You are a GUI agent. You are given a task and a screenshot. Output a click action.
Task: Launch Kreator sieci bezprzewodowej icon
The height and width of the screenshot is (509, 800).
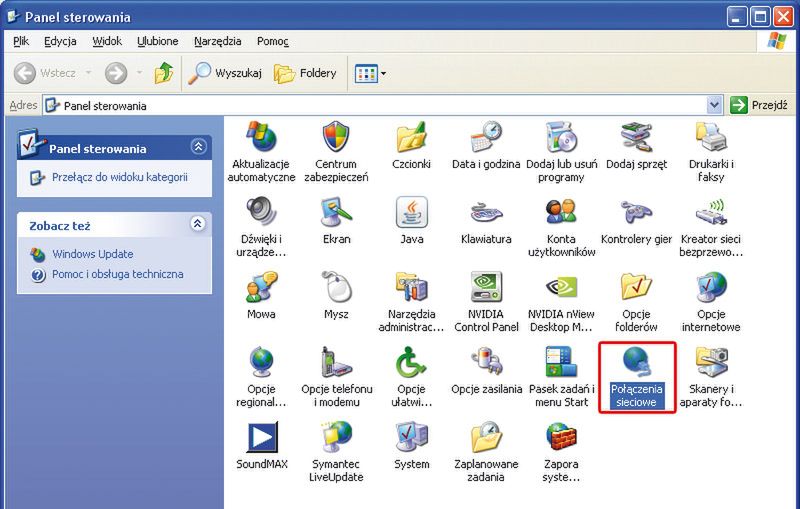pyautogui.click(x=711, y=227)
